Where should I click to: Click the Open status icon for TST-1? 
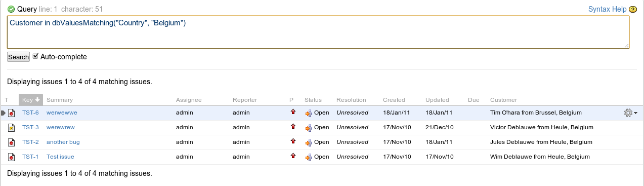click(x=308, y=157)
